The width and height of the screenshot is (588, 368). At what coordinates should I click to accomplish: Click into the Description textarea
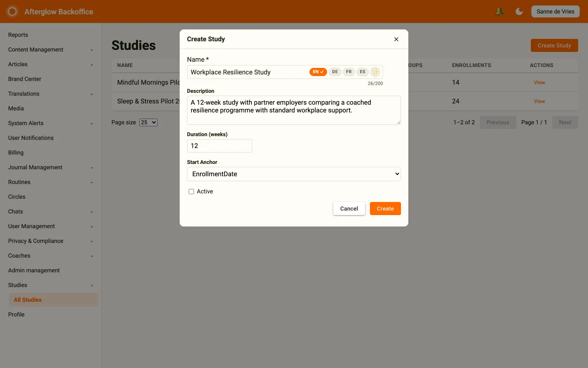point(294,110)
